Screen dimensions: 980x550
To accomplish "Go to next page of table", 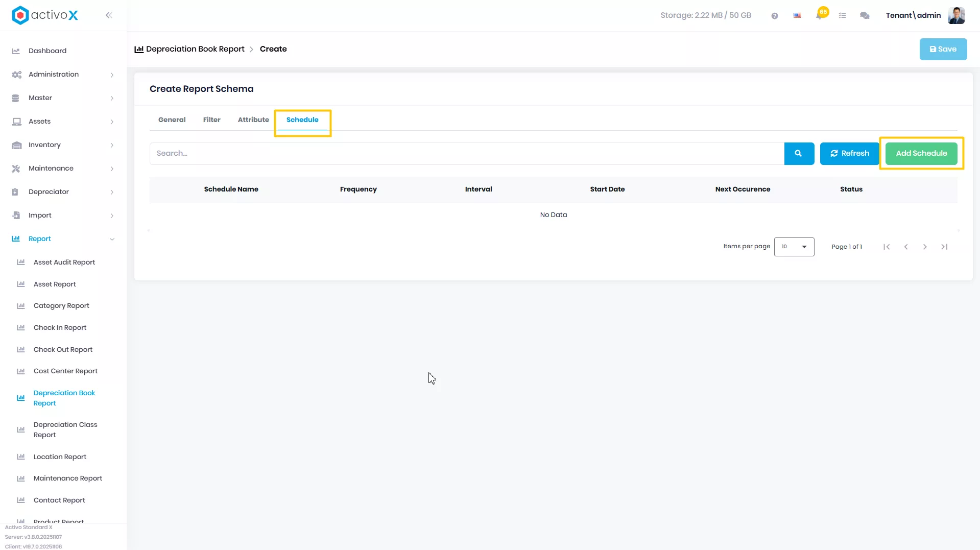I will click(x=925, y=247).
